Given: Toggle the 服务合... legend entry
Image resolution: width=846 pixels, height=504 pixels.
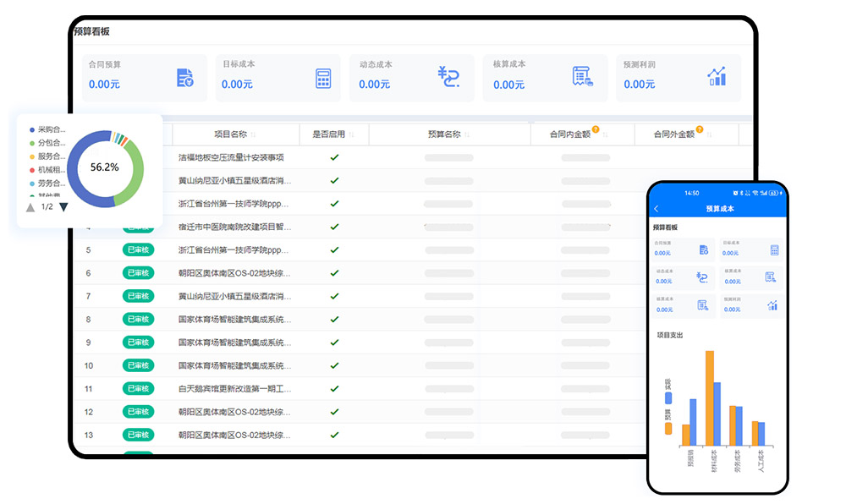Looking at the screenshot, I should coord(47,156).
